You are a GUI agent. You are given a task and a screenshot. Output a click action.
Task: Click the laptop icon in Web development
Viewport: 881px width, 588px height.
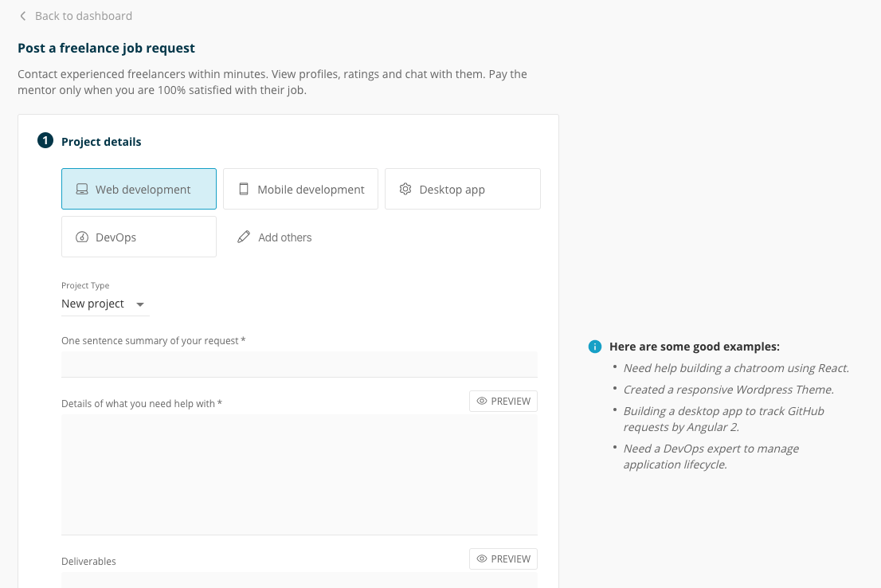pyautogui.click(x=82, y=189)
